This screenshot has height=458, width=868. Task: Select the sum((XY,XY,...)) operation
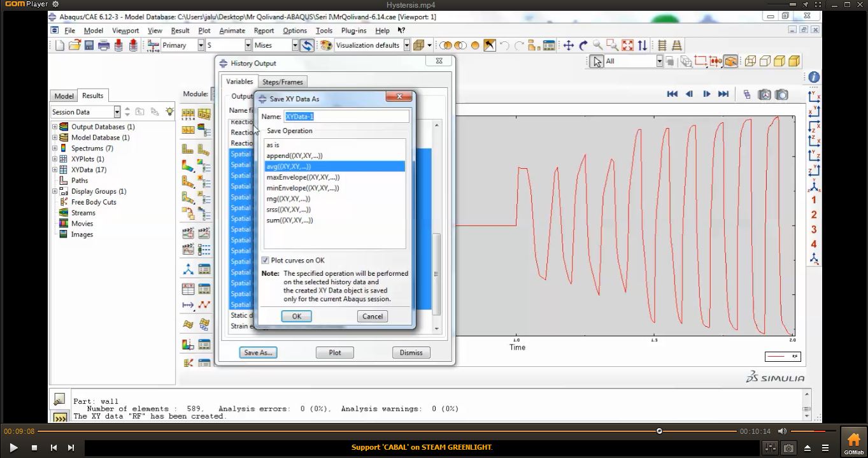click(334, 220)
